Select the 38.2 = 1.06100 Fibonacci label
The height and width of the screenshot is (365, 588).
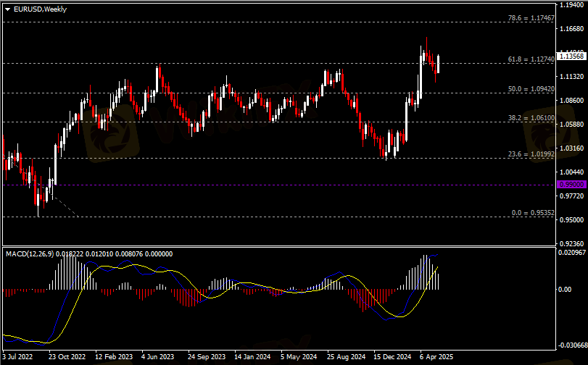(x=531, y=117)
